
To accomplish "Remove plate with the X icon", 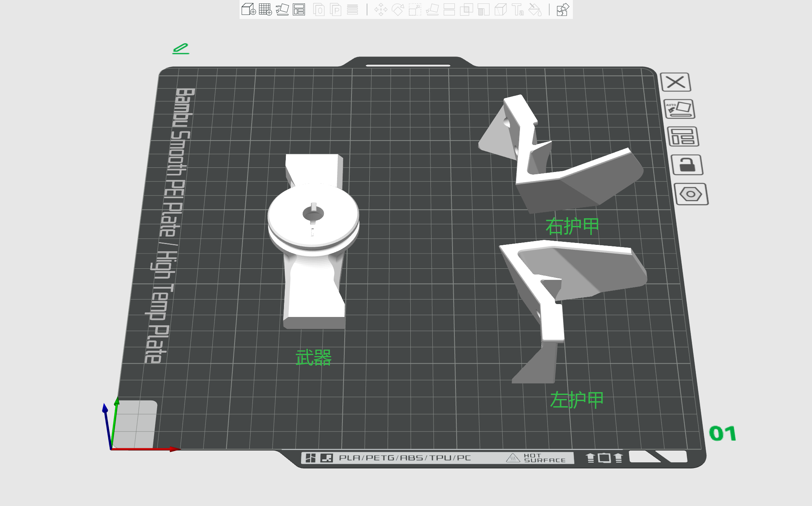I will 676,82.
